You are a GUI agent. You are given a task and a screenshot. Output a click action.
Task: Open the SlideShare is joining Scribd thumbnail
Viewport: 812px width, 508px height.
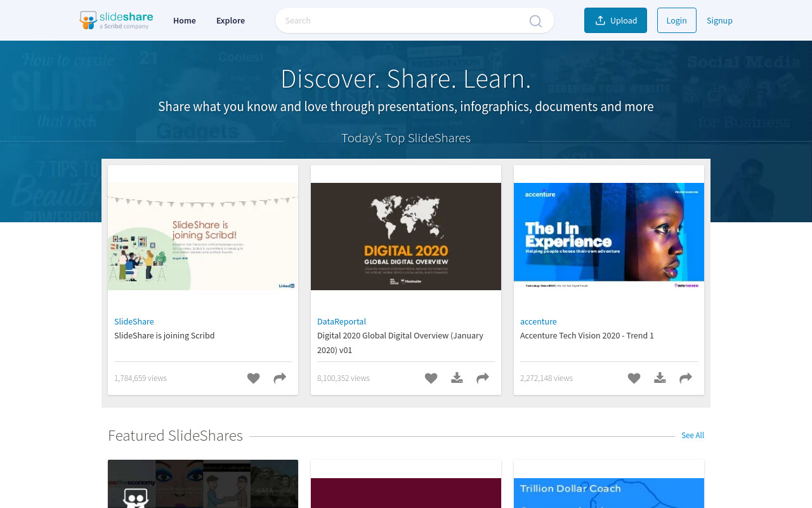(203, 237)
